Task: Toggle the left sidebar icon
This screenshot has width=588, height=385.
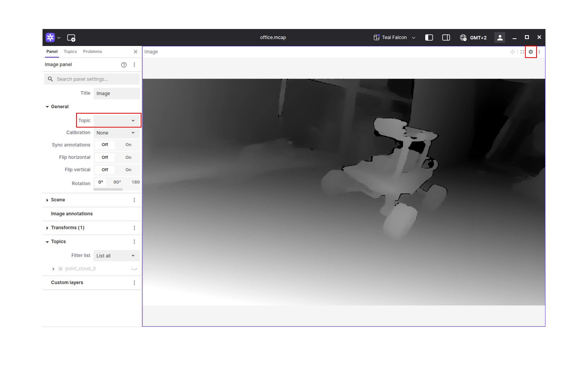Action: pos(429,37)
